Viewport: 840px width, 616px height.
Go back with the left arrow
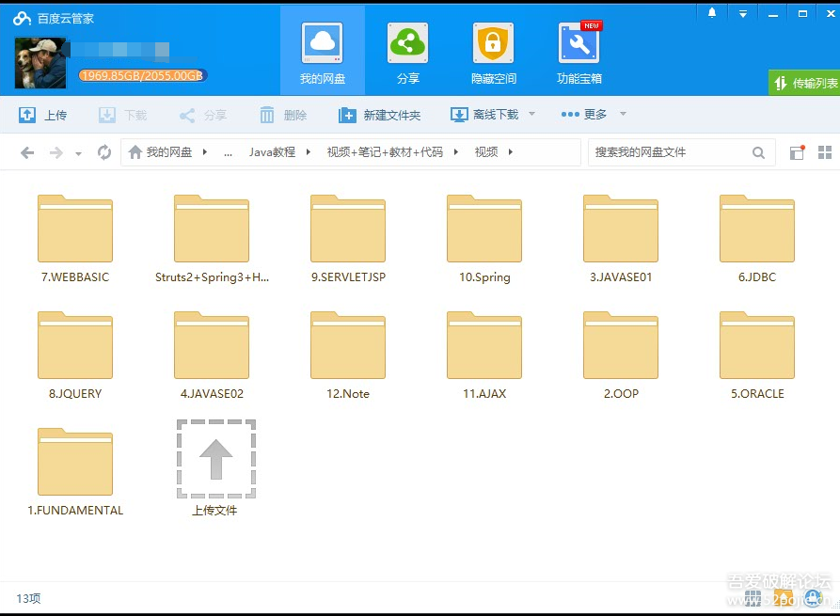point(27,152)
